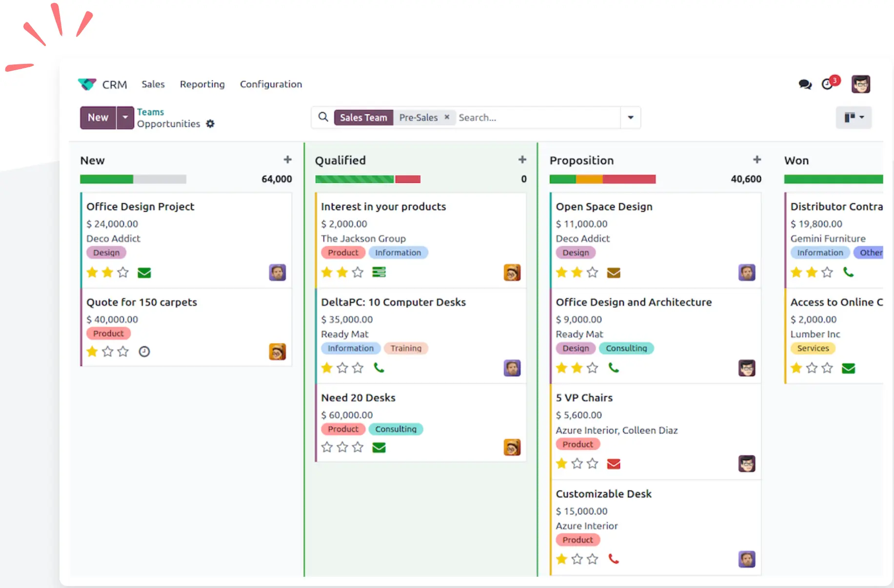Image resolution: width=894 pixels, height=588 pixels.
Task: Expand the dropdown arrow beside New button
Action: 125,118
